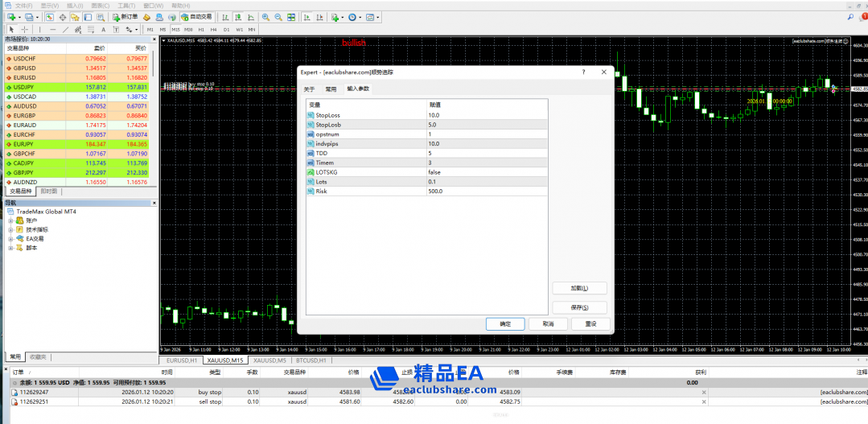Screen dimensions: 868x424
Task: Switch to the BTCUSD,H1 chart tab
Action: (311, 360)
